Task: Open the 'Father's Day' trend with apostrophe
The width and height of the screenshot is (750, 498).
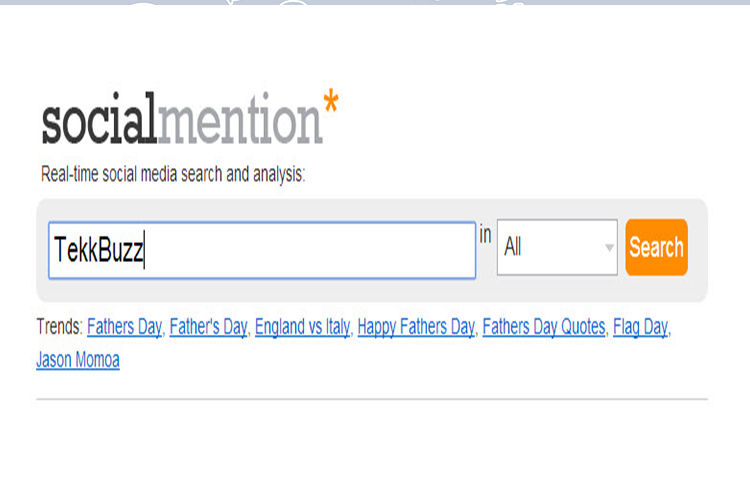Action: (x=209, y=327)
